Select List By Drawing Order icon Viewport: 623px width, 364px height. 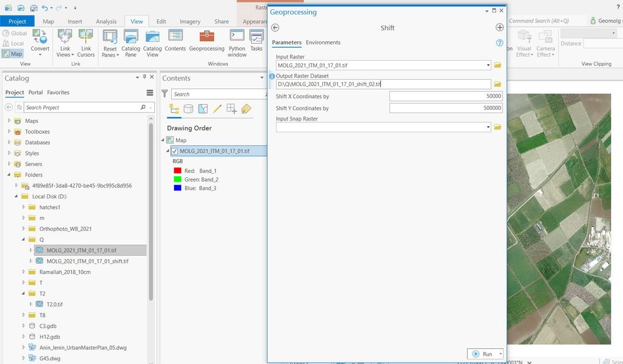[x=174, y=109]
